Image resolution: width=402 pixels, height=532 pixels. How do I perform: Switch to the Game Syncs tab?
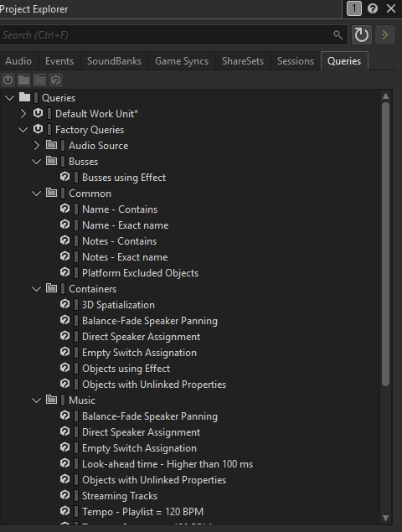pyautogui.click(x=182, y=61)
